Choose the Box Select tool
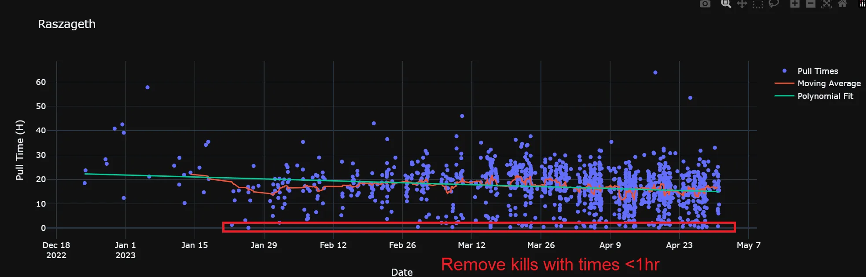This screenshot has width=868, height=277. [x=758, y=4]
